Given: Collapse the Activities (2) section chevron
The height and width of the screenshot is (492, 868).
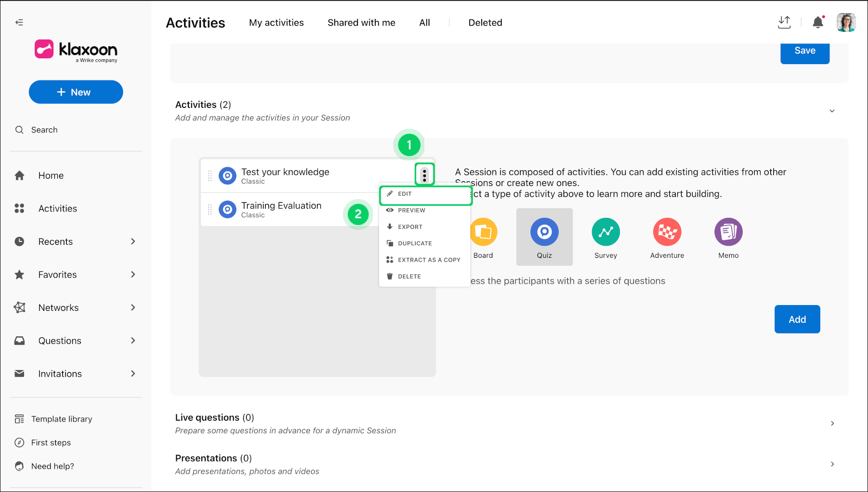Looking at the screenshot, I should click(832, 111).
